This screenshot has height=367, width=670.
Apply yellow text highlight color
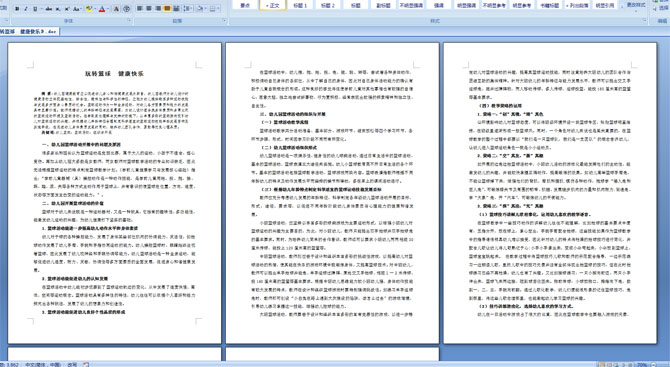pos(89,9)
